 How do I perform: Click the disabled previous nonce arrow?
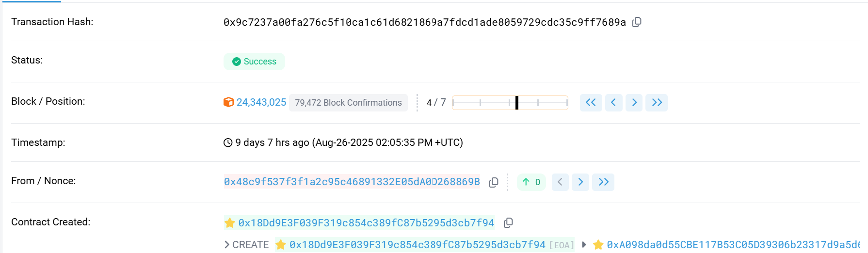click(560, 182)
